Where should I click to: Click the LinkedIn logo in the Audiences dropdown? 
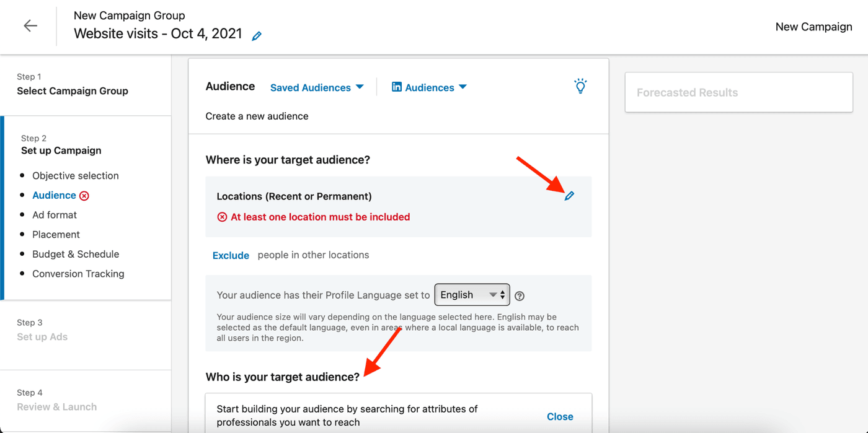397,87
